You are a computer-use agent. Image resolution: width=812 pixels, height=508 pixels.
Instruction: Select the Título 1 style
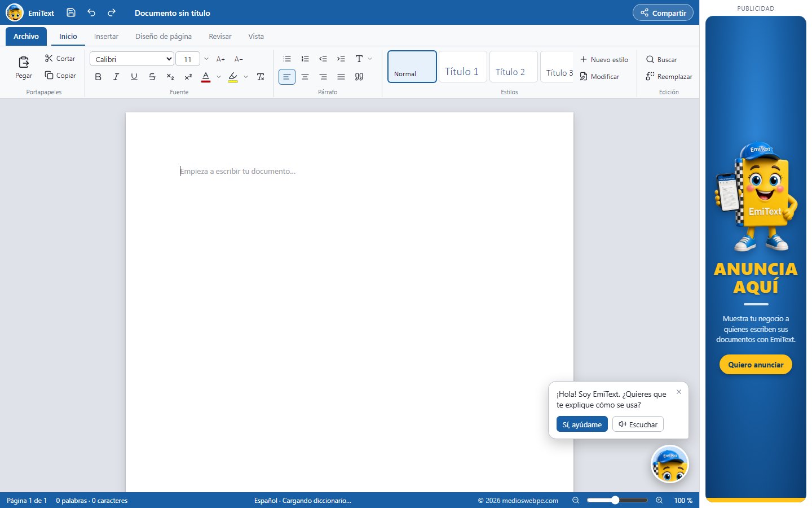point(462,67)
